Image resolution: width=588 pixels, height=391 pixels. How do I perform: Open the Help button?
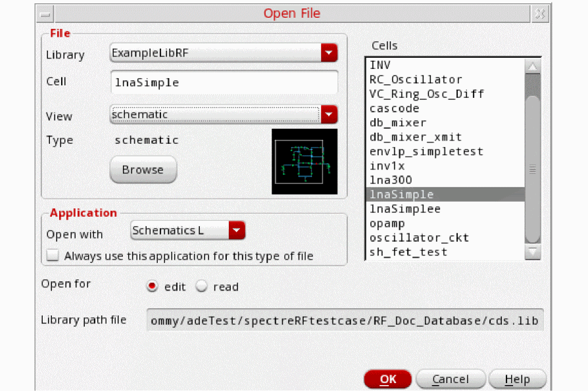517,379
